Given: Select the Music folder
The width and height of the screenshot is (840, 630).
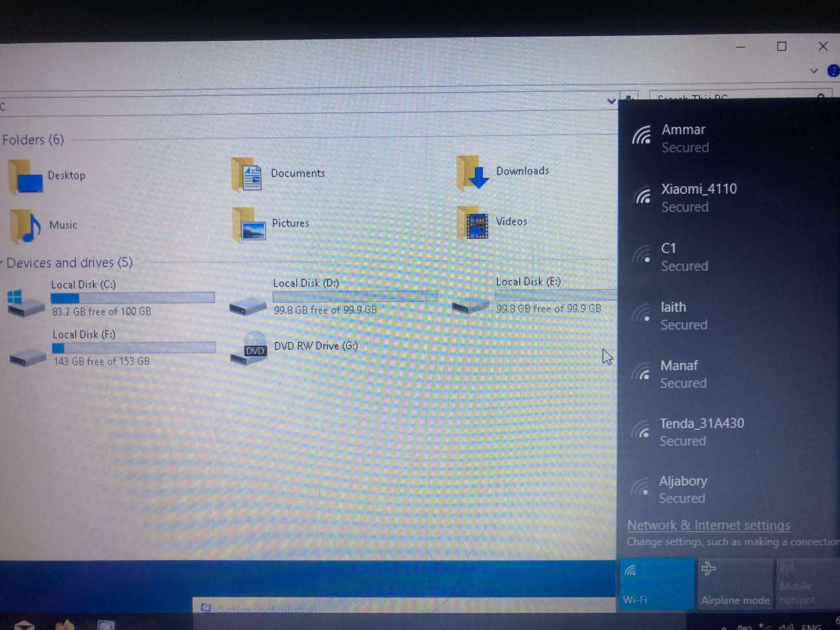Looking at the screenshot, I should pos(43,225).
